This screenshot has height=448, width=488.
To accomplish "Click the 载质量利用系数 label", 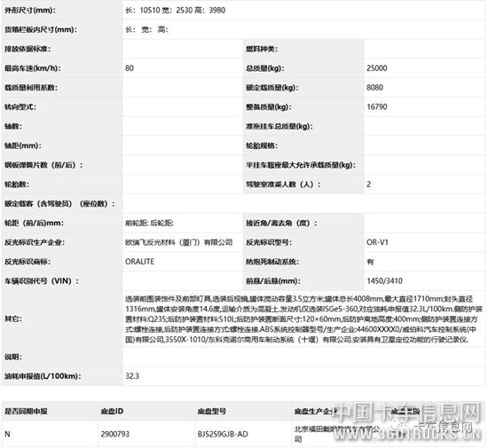I will point(31,88).
